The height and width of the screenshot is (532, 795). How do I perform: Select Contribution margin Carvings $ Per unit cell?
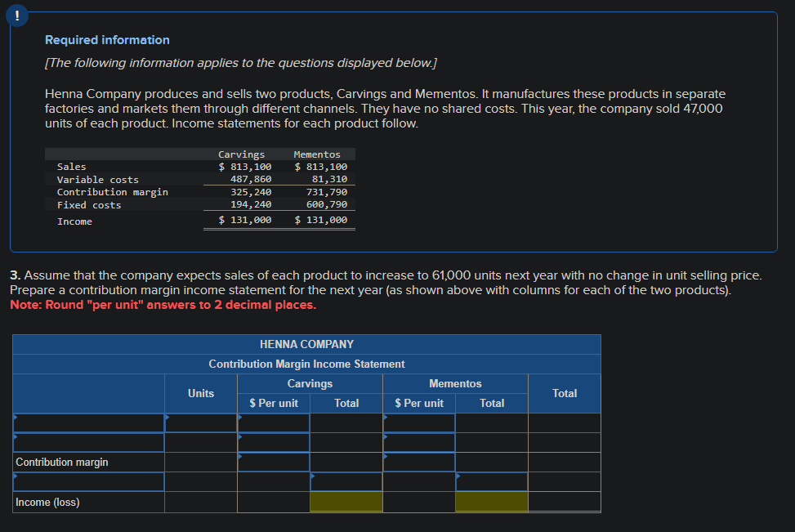coord(274,462)
